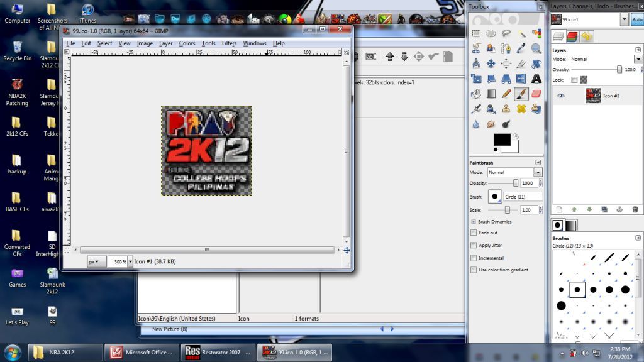Select the Rotate tool
The image size is (644, 362).
[536, 63]
